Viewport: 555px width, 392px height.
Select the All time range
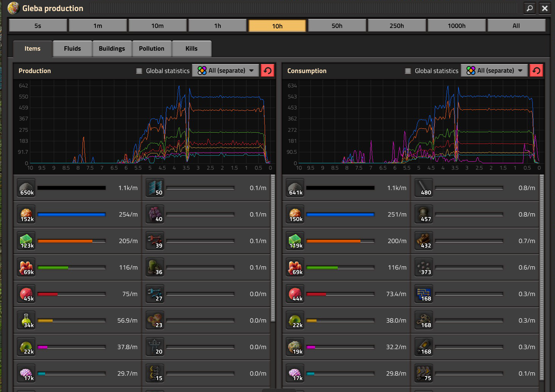(516, 26)
